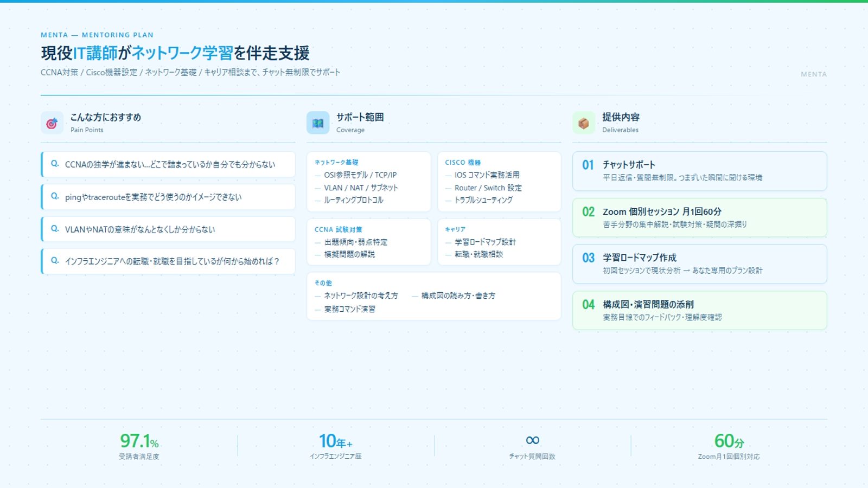Click the 学習ロードマップ設計 item
The width and height of the screenshot is (868, 488).
click(x=486, y=242)
